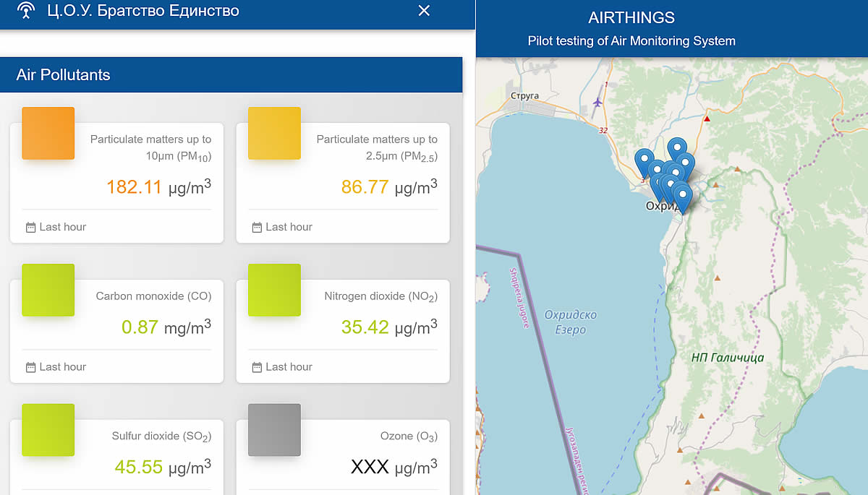Screen dimensions: 868x495
Task: Click the southernmost blue marker near Охрид
Action: pyautogui.click(x=681, y=197)
